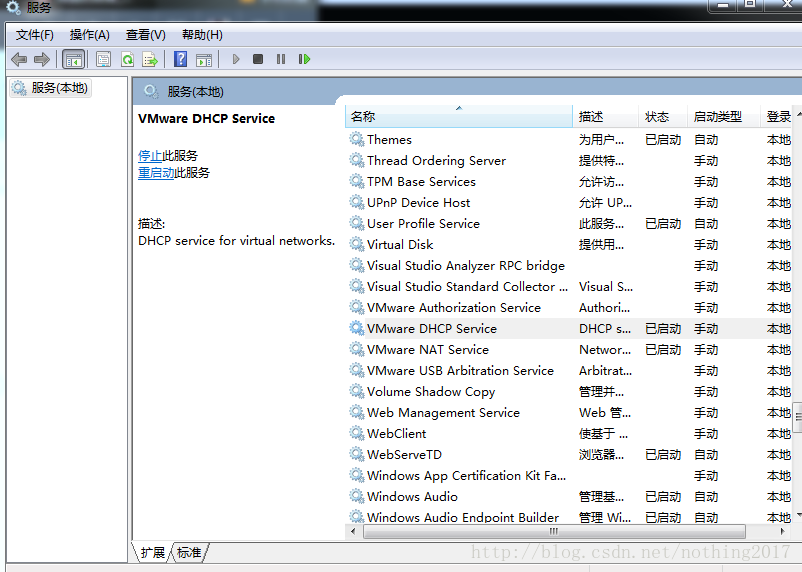Click the 重启动 link to restart service

156,172
